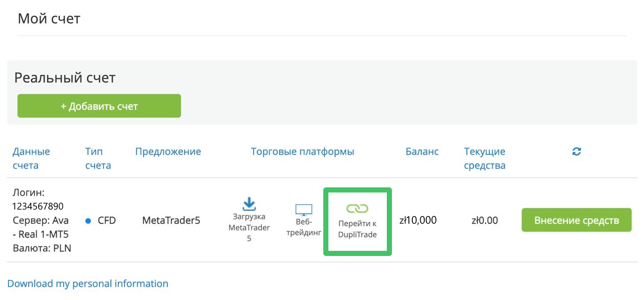The height and width of the screenshot is (300, 644).
Task: Select the 'Тип счета' column header
Action: 98,158
